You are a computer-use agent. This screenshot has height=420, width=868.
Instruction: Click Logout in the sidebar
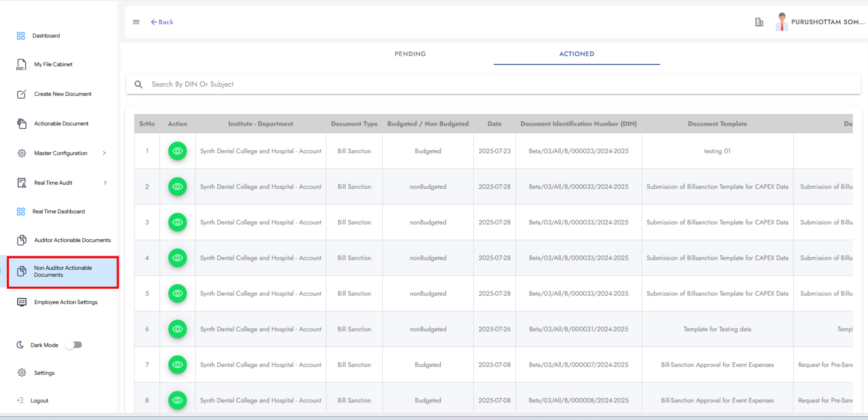click(x=39, y=401)
